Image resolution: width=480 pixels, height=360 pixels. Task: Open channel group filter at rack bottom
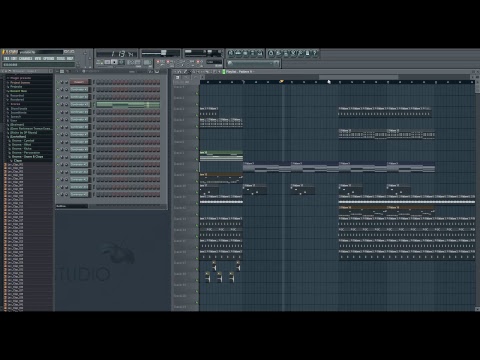(72, 206)
